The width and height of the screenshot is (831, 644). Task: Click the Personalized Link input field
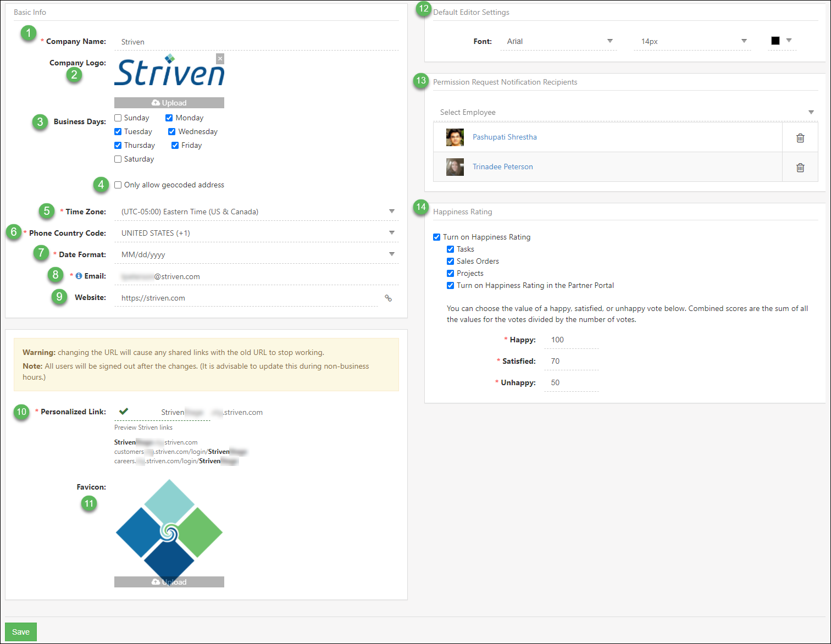coord(162,412)
